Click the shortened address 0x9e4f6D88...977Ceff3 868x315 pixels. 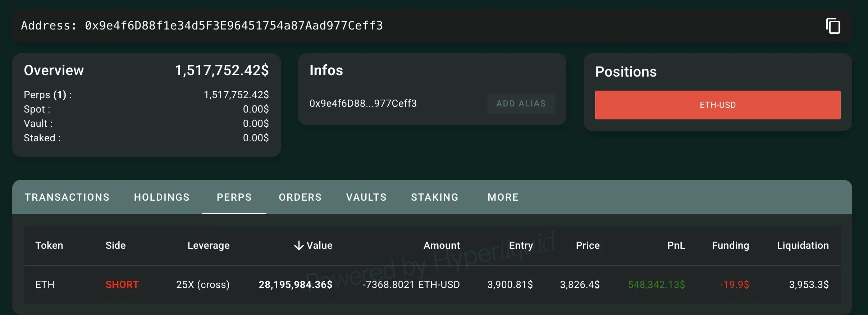point(363,104)
